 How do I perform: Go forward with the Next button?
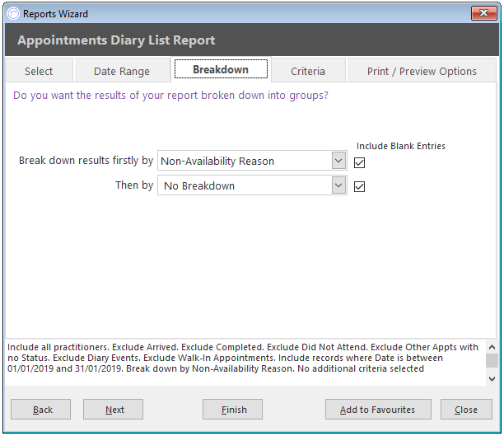(x=113, y=410)
